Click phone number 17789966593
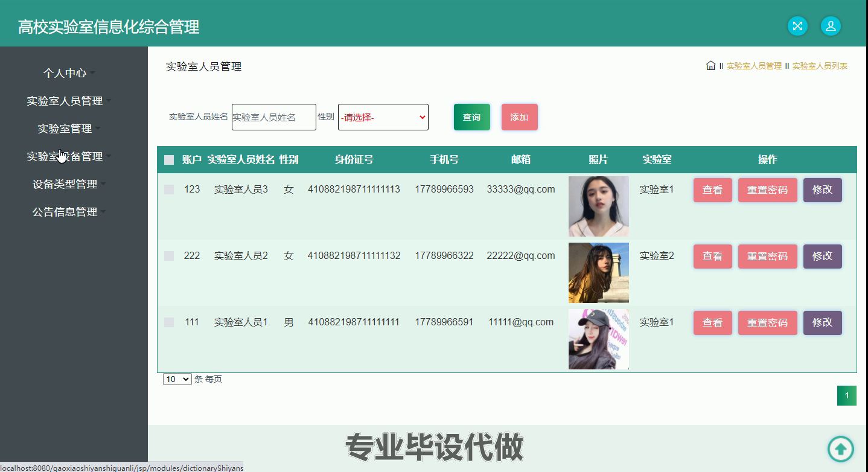This screenshot has width=868, height=472. click(444, 190)
